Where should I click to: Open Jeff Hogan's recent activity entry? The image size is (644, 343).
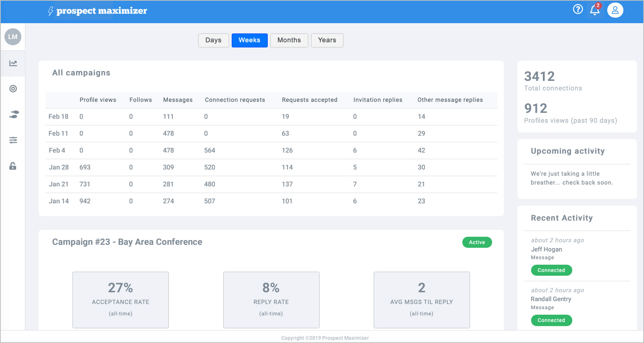click(546, 249)
